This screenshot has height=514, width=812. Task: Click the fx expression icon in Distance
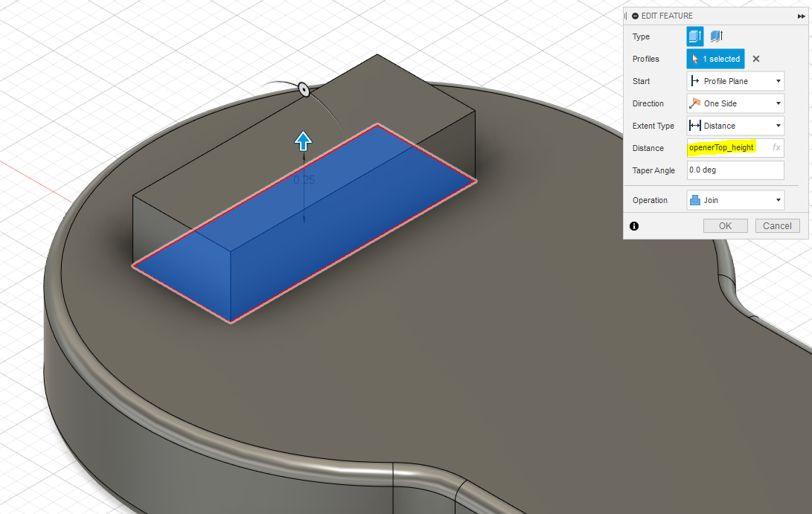tap(776, 148)
